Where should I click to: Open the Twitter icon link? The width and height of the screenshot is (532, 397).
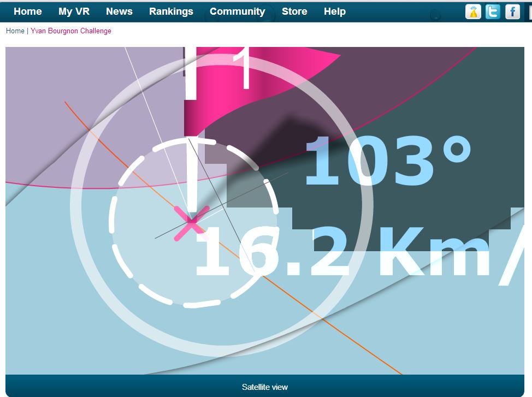click(493, 12)
